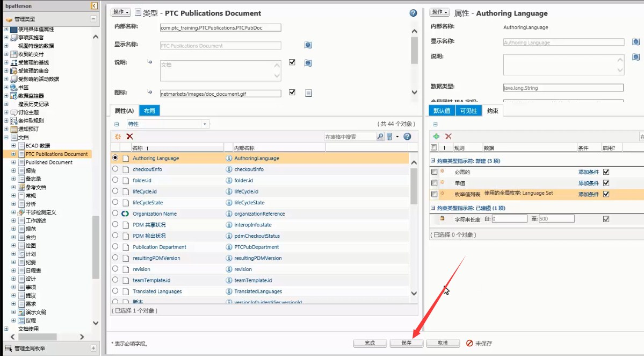
Task: Add condition to required constraint
Action: (x=589, y=172)
